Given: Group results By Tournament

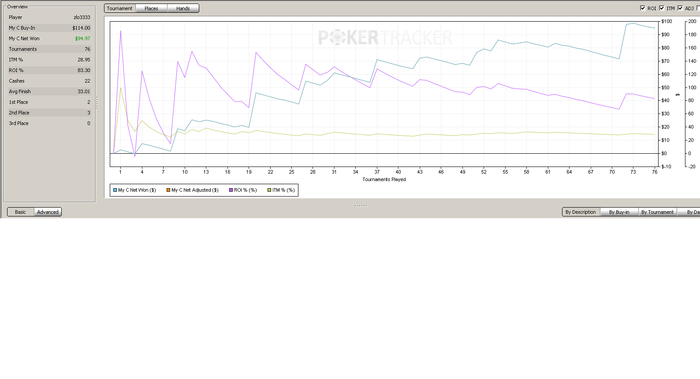Looking at the screenshot, I should (x=657, y=212).
